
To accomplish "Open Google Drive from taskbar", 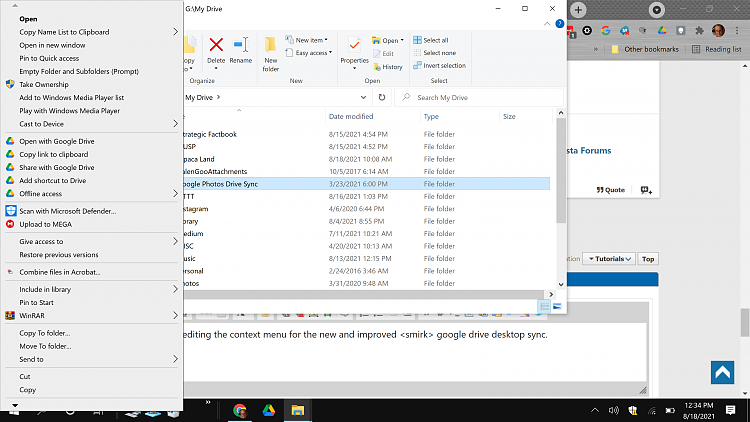I will 268,411.
